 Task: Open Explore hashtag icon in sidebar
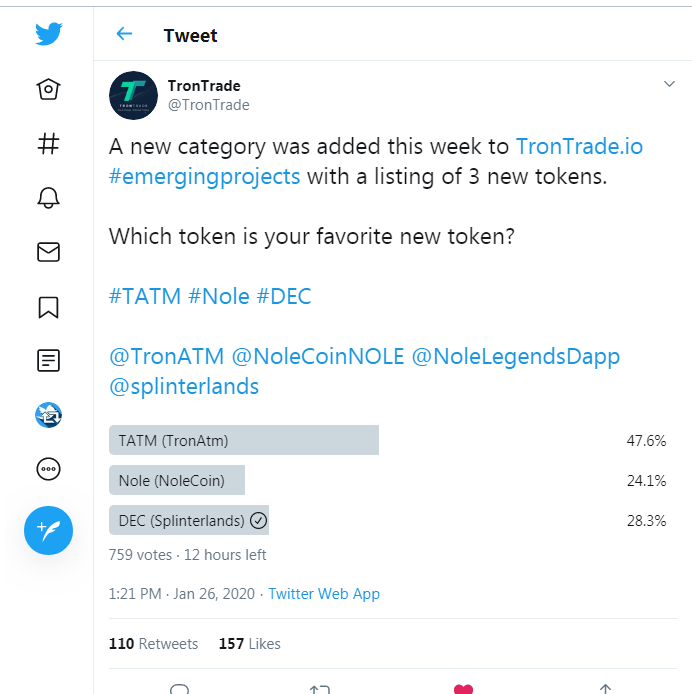48,144
